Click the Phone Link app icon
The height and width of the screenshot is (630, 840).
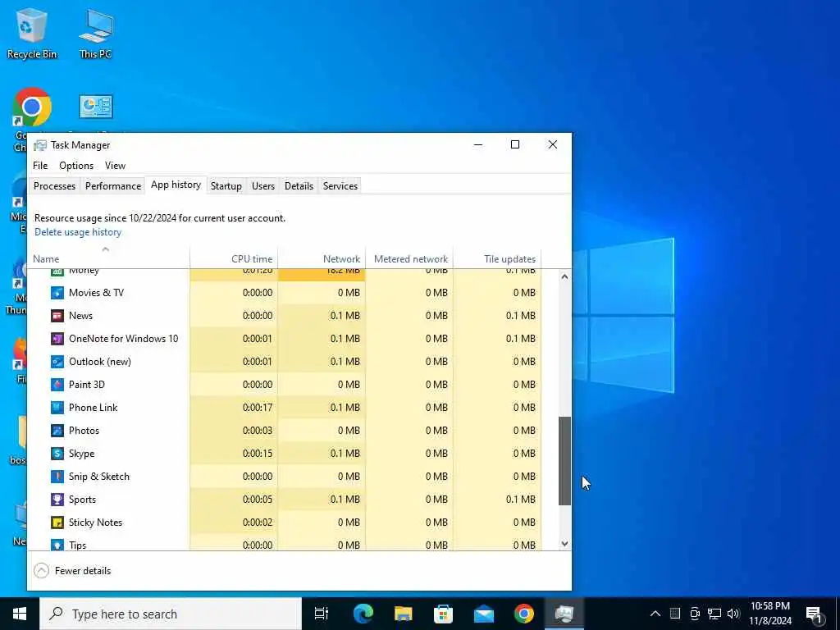(x=57, y=408)
